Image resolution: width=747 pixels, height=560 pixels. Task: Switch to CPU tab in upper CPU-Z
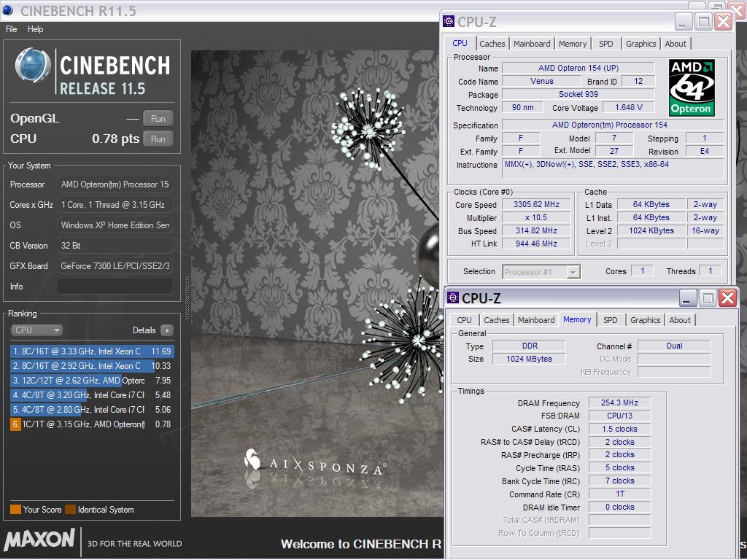pyautogui.click(x=460, y=43)
